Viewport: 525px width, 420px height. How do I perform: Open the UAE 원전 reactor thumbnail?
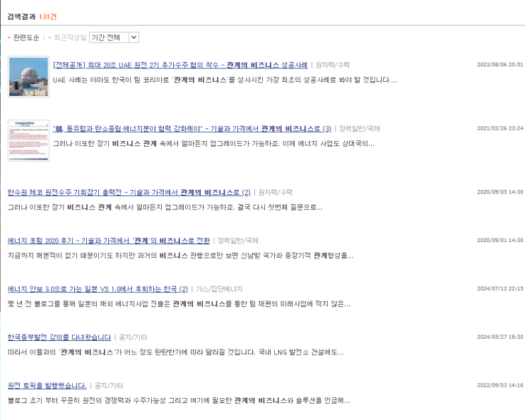tap(28, 77)
